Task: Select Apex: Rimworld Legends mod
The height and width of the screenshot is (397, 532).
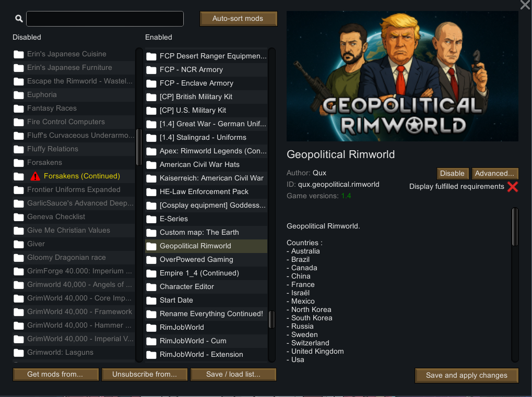Action: [x=206, y=151]
